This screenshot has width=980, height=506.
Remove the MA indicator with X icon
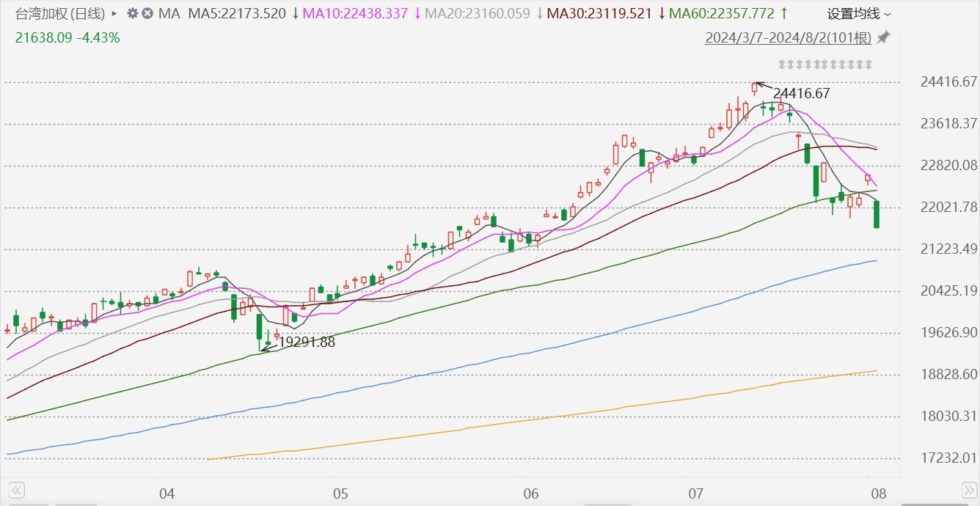pos(147,13)
